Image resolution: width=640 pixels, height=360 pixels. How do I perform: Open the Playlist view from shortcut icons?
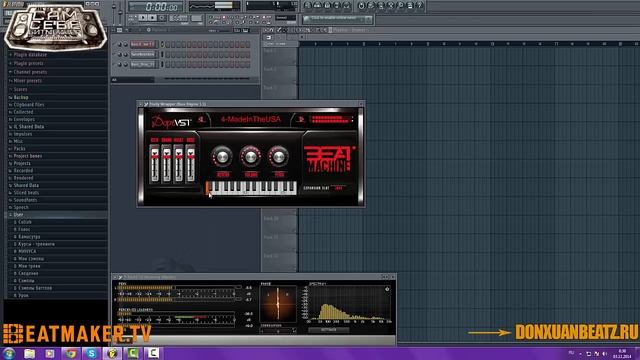point(307,5)
